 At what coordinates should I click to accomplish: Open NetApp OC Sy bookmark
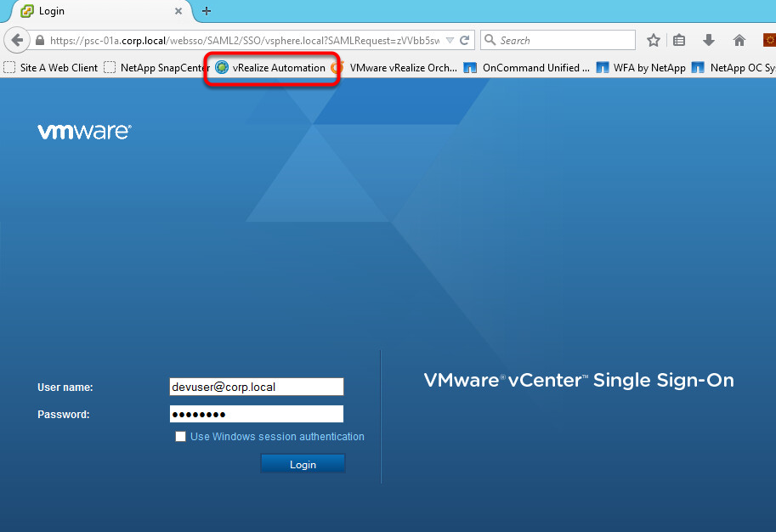(734, 68)
